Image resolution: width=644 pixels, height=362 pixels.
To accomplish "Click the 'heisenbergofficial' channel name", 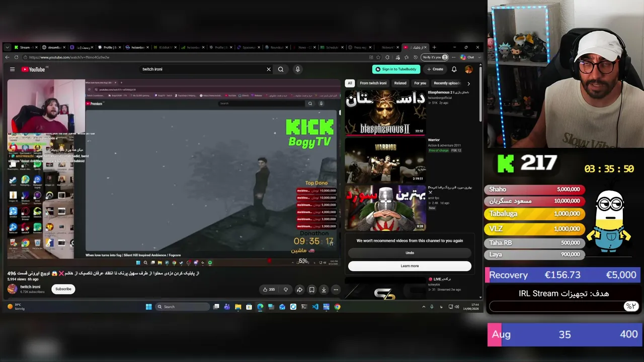I will pyautogui.click(x=440, y=98).
